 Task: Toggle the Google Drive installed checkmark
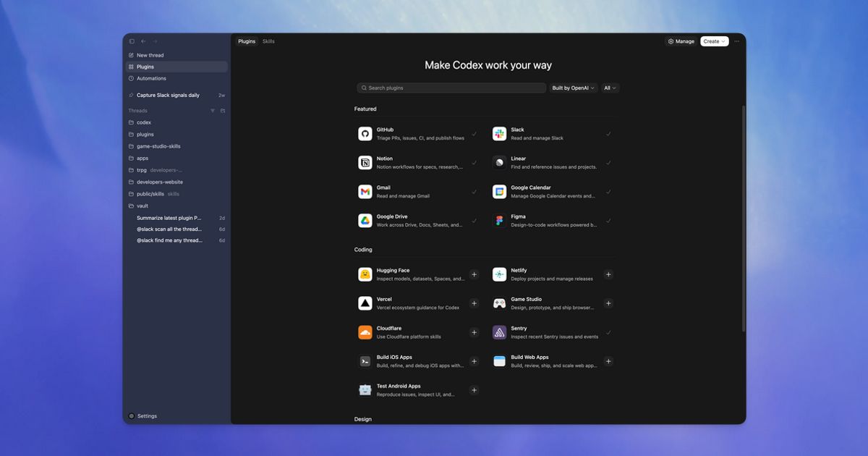point(475,221)
